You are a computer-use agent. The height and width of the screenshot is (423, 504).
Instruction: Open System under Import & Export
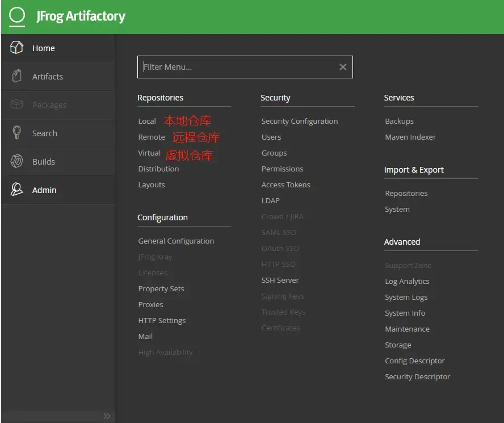[x=397, y=210]
